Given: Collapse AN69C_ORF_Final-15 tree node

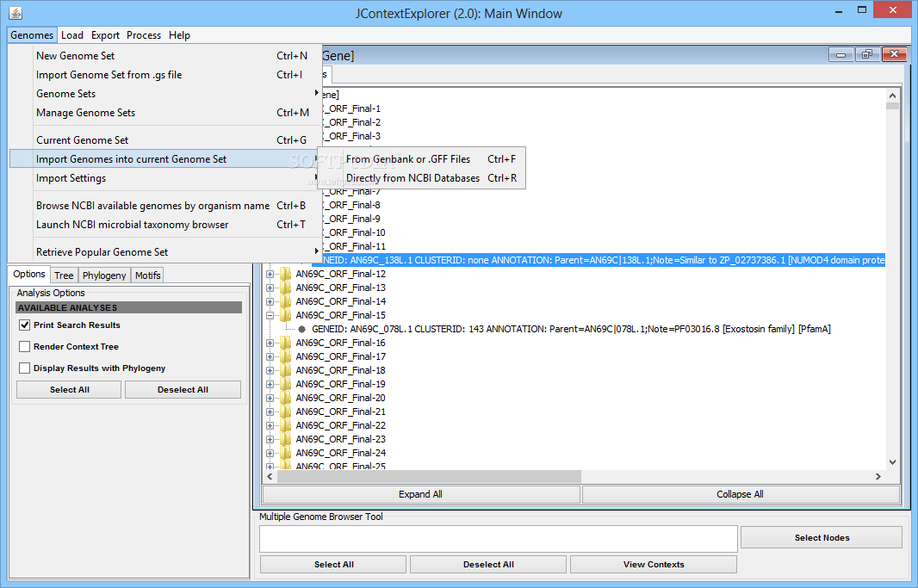Looking at the screenshot, I should [270, 315].
